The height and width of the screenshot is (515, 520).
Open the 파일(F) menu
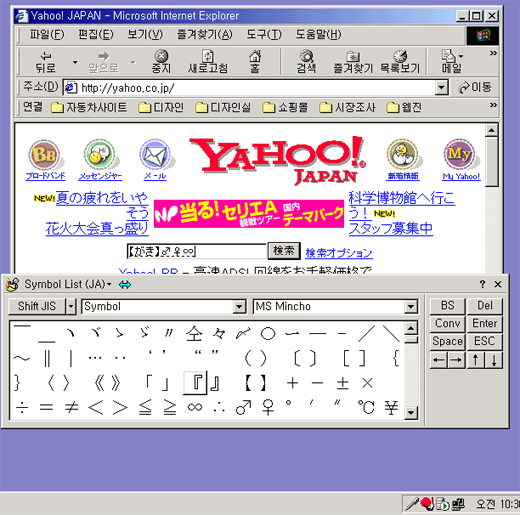pyautogui.click(x=47, y=34)
